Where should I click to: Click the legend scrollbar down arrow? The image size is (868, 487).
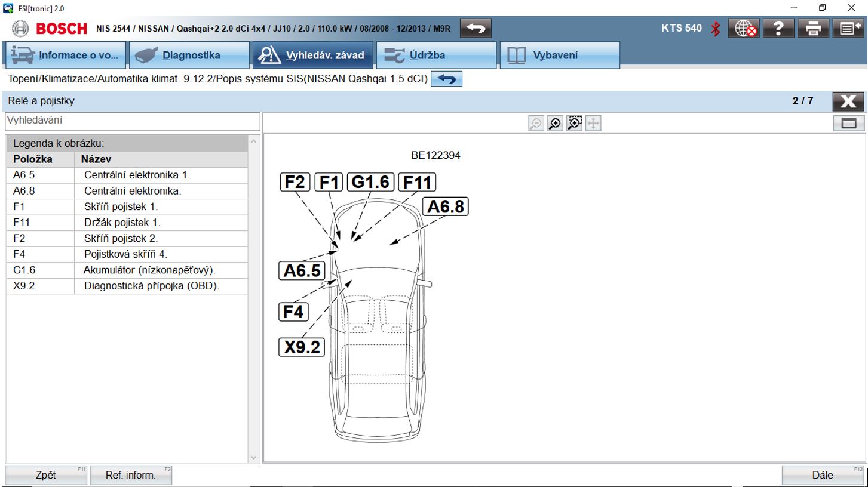tap(253, 458)
